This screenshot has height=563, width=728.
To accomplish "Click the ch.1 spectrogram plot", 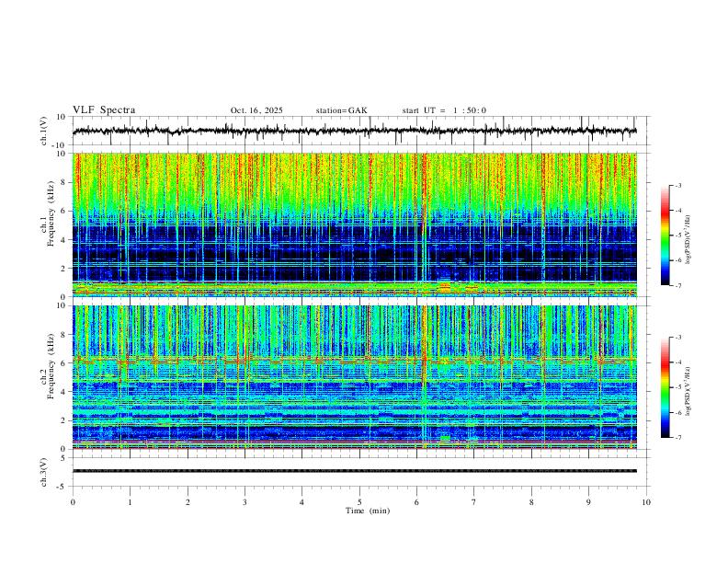I will tap(355, 224).
